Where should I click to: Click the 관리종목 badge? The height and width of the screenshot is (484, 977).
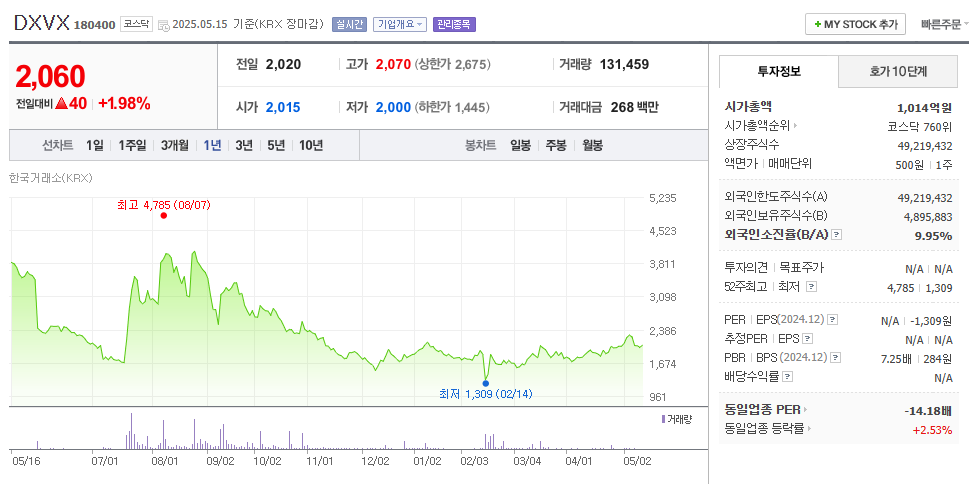tap(454, 24)
